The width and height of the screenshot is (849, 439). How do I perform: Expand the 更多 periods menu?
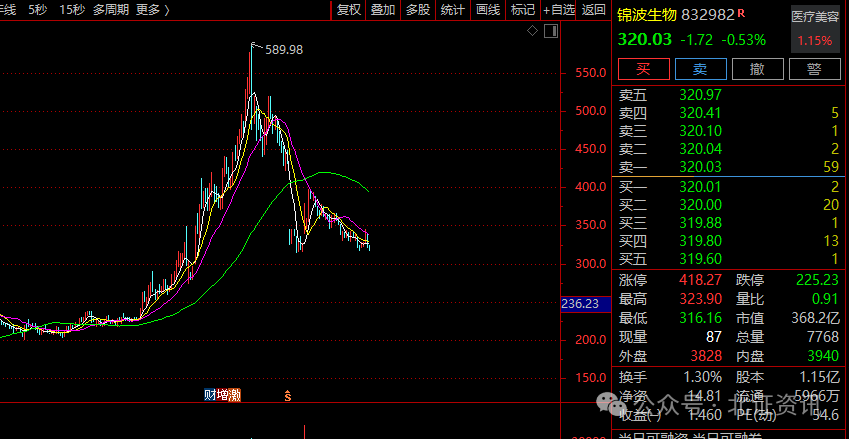point(152,10)
